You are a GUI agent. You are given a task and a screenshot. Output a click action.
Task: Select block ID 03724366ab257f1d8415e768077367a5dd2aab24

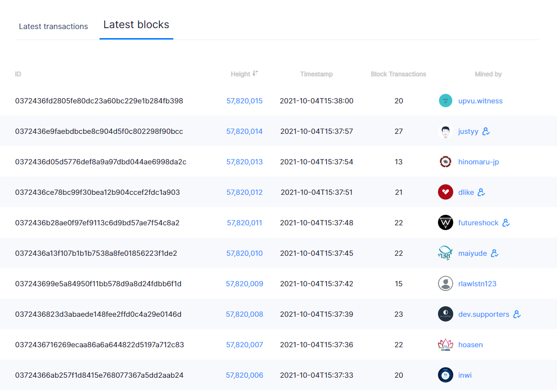tap(99, 375)
